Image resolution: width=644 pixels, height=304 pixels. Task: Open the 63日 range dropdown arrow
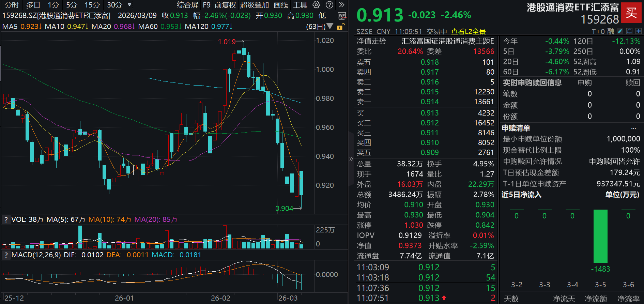(329, 26)
